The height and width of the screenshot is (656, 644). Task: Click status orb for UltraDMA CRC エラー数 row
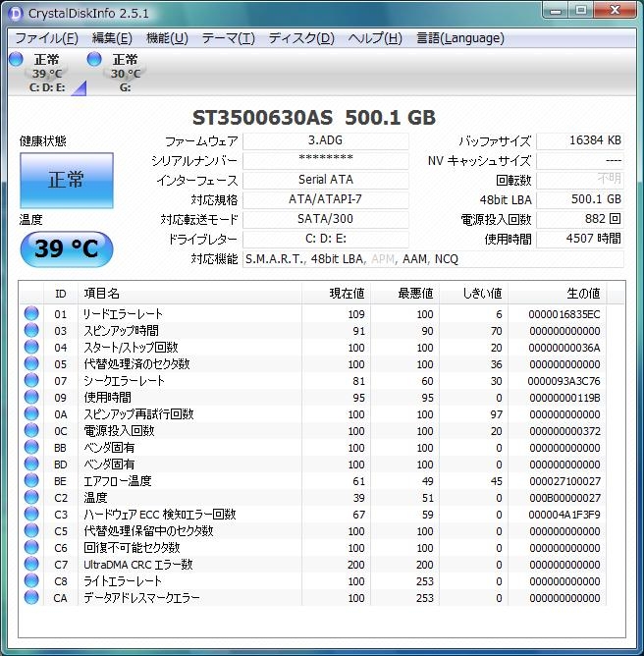[x=31, y=565]
